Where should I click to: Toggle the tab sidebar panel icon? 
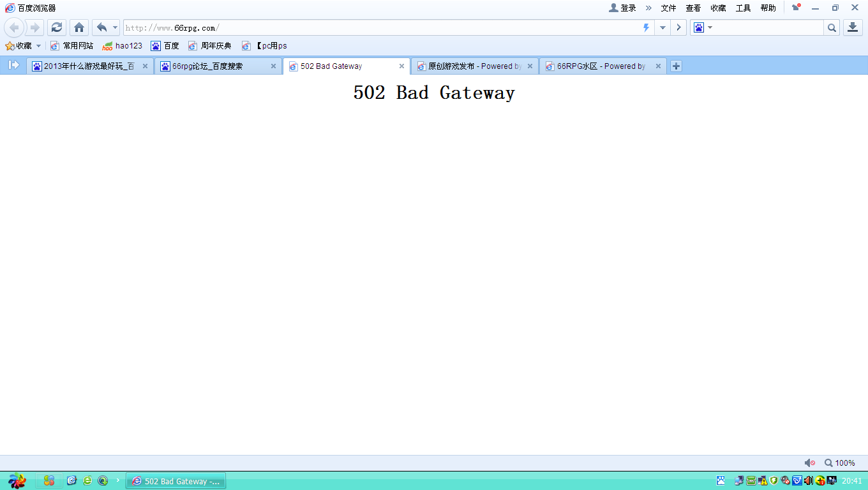pyautogui.click(x=13, y=65)
